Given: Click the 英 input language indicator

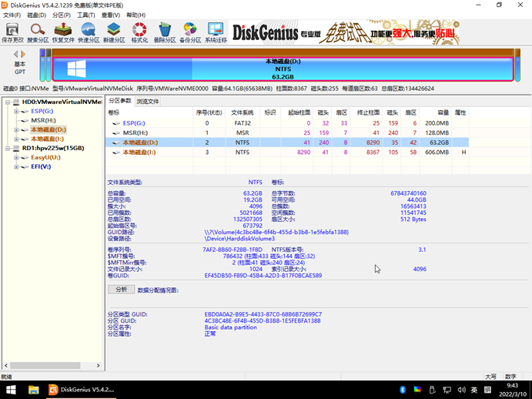Looking at the screenshot, I should coord(474,390).
